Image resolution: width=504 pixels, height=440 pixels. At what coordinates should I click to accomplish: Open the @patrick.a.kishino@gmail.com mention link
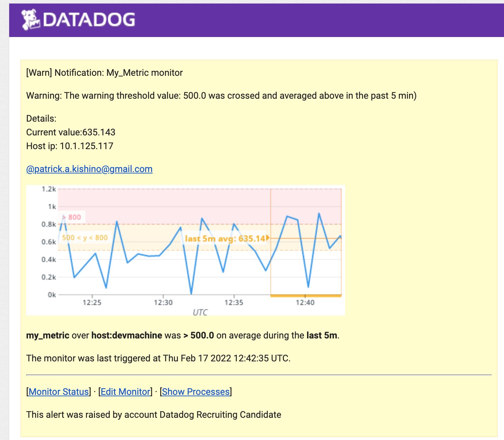[x=89, y=169]
